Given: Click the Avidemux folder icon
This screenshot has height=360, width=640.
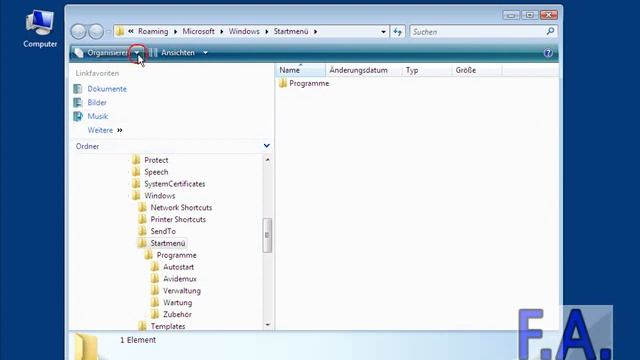Looking at the screenshot, I should click(155, 278).
